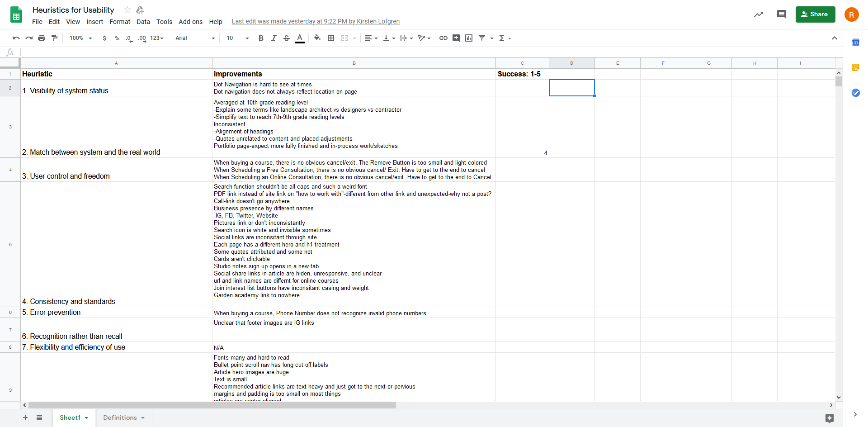Viewport: 868px width, 427px height.
Task: Insert a link
Action: click(x=443, y=38)
